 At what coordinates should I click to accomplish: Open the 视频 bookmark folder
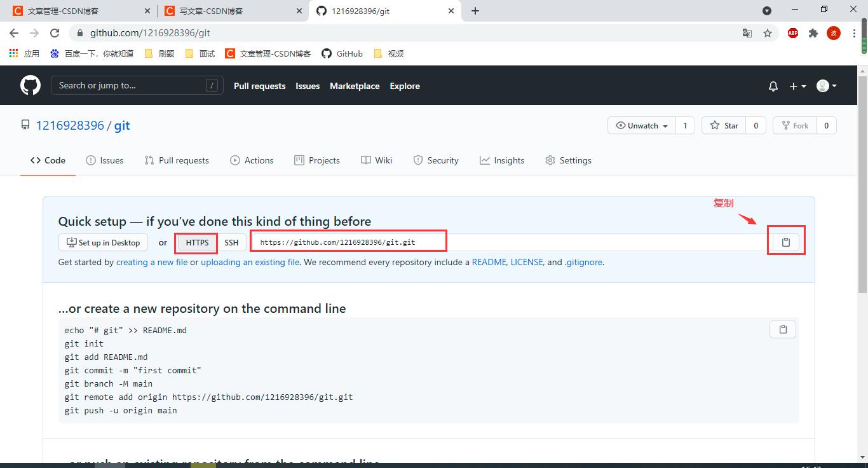(389, 53)
